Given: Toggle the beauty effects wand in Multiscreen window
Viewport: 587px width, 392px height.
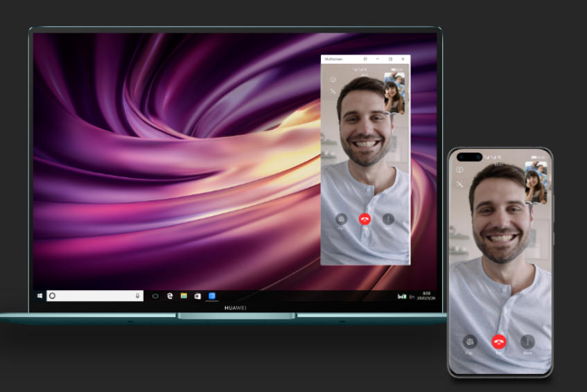Looking at the screenshot, I should tap(333, 91).
